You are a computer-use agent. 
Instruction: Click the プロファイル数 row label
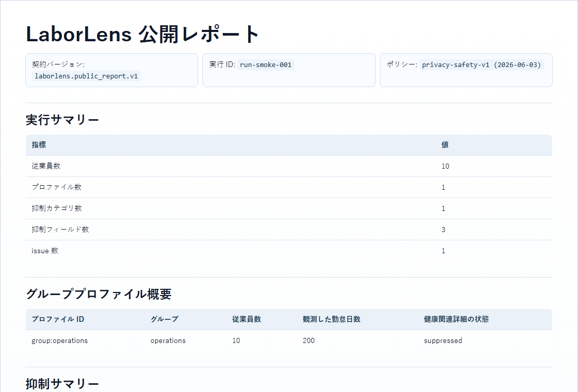click(57, 187)
